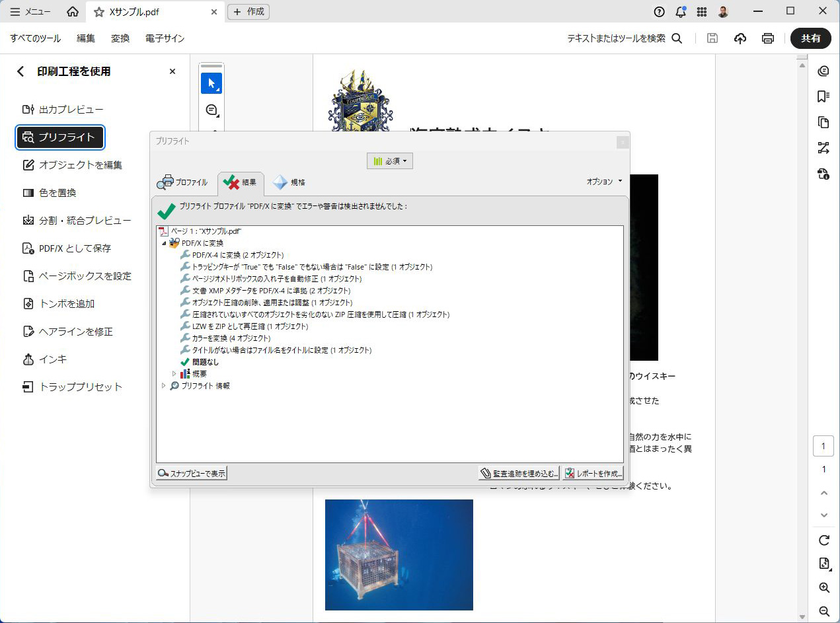
Task: Open 色を置換 tool
Action: tap(49, 193)
